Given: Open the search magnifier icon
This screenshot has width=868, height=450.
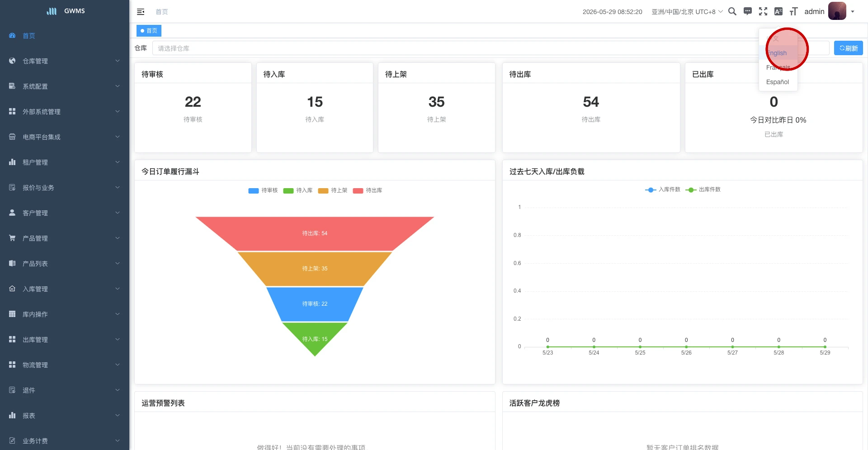Looking at the screenshot, I should click(x=732, y=11).
